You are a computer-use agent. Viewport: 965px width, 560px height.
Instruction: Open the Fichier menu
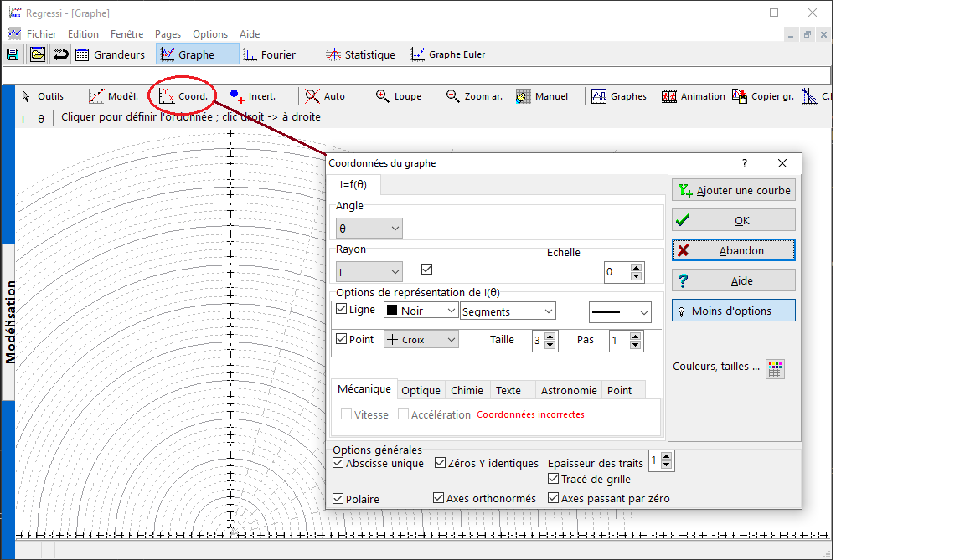(41, 34)
